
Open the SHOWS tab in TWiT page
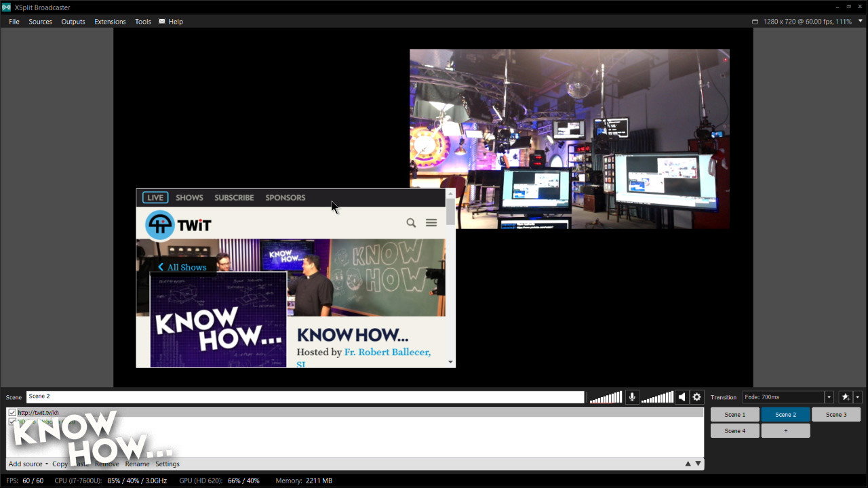click(x=189, y=198)
